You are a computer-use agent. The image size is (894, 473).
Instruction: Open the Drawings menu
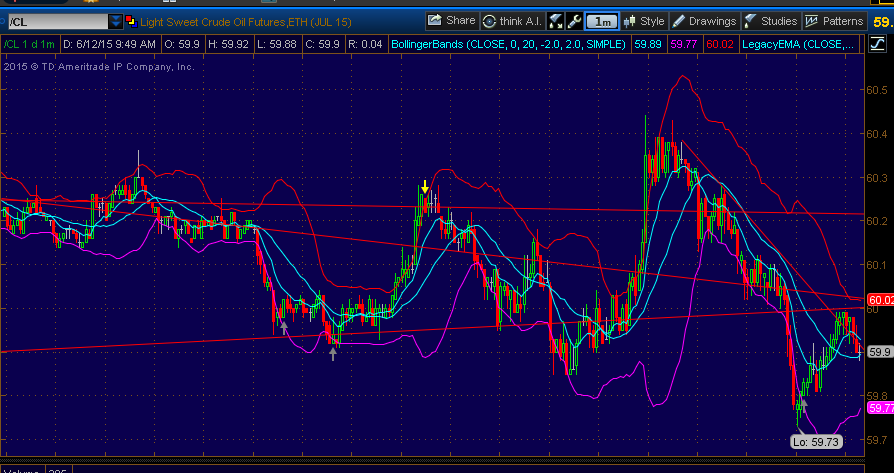(704, 21)
